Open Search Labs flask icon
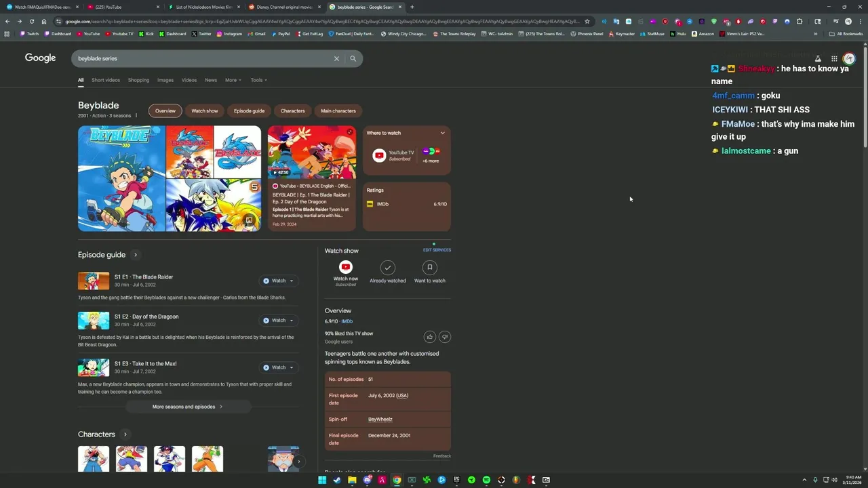The width and height of the screenshot is (868, 488). click(818, 59)
